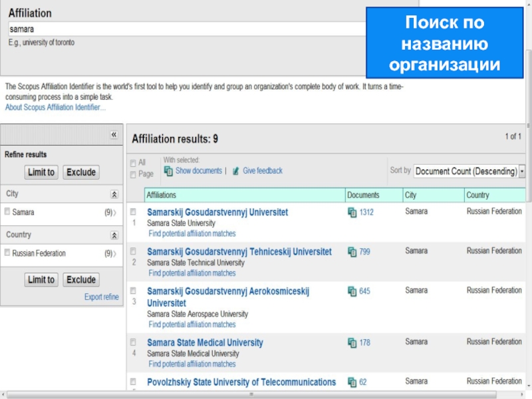Check the Russian Federation country checkbox
The width and height of the screenshot is (532, 399).
click(7, 253)
